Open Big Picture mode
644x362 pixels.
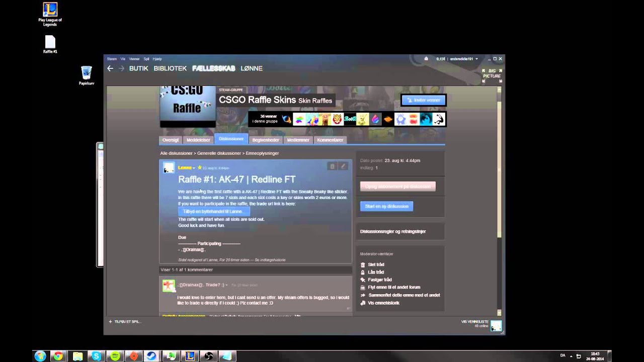[x=491, y=76]
